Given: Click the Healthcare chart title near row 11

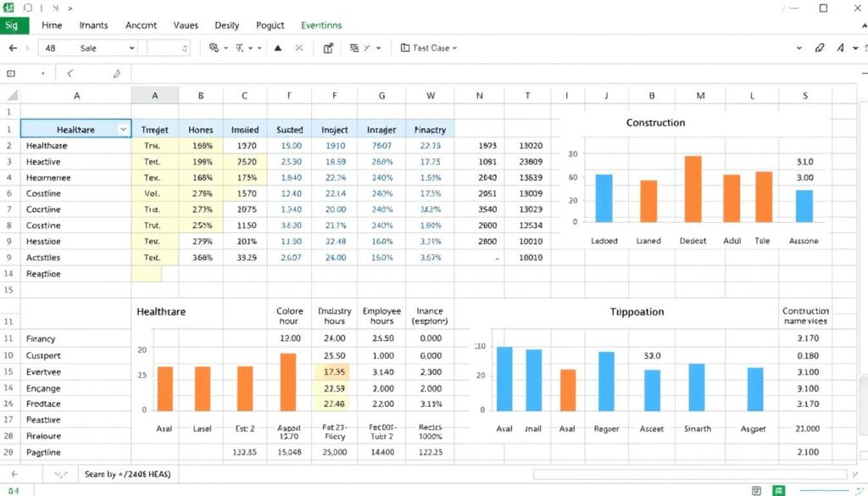Looking at the screenshot, I should click(x=161, y=312).
